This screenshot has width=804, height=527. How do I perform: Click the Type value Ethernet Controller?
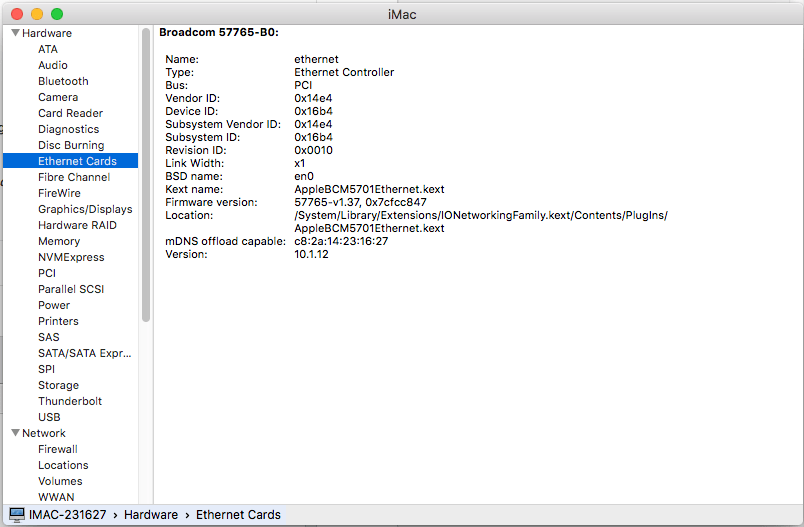click(344, 72)
